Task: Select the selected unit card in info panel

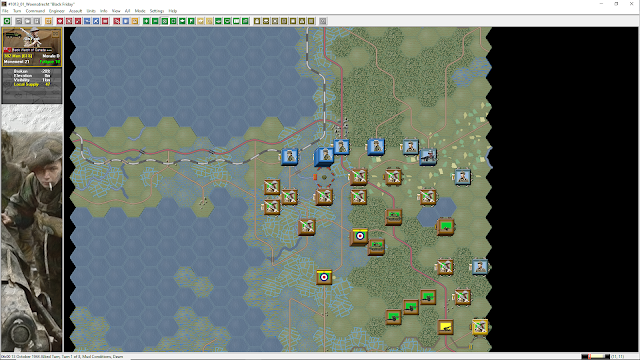Action: coord(32,47)
